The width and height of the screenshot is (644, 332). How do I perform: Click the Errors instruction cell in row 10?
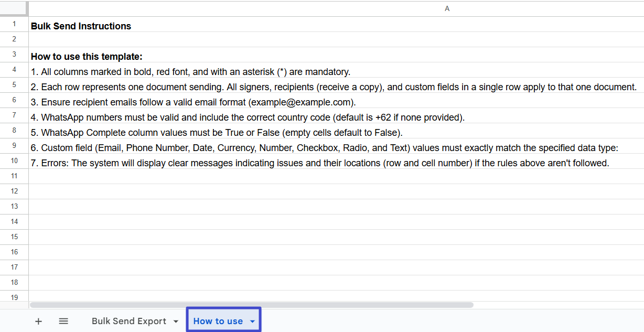point(320,163)
